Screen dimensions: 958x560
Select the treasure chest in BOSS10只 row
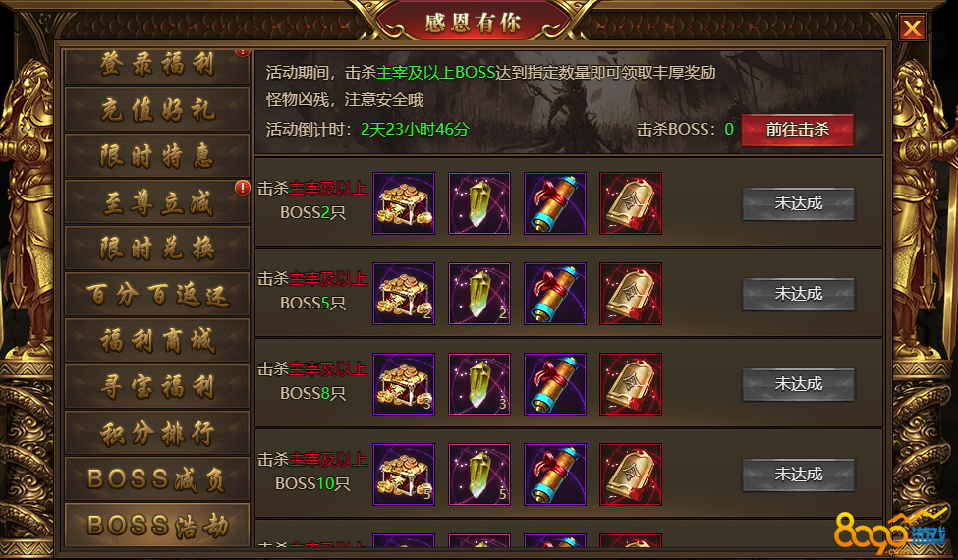point(404,475)
